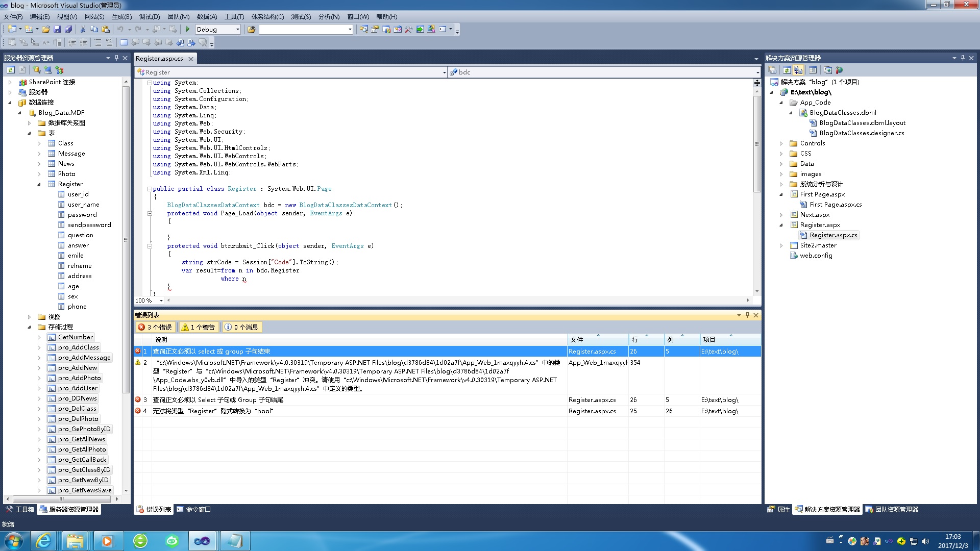This screenshot has height=551, width=980.
Task: Click Server Explorer horizontal scrollbar
Action: [x=61, y=499]
